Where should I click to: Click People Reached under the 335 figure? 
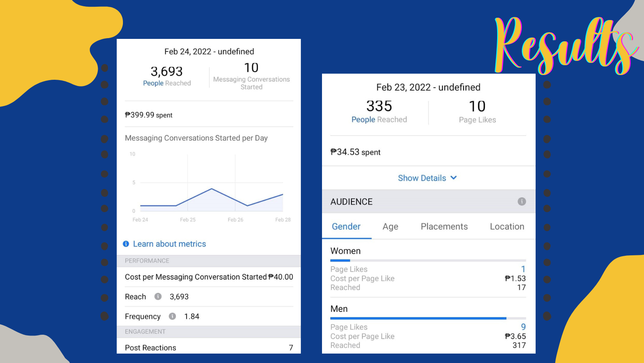[x=379, y=119]
